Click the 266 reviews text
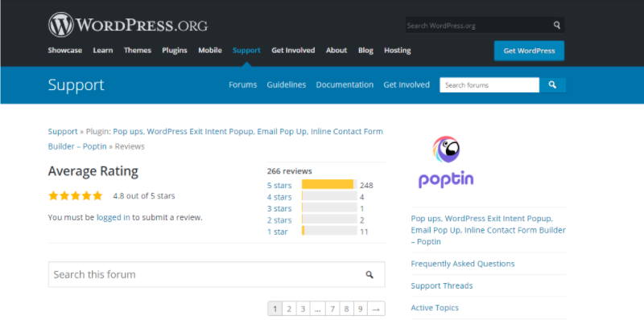The width and height of the screenshot is (644, 320). point(290,171)
